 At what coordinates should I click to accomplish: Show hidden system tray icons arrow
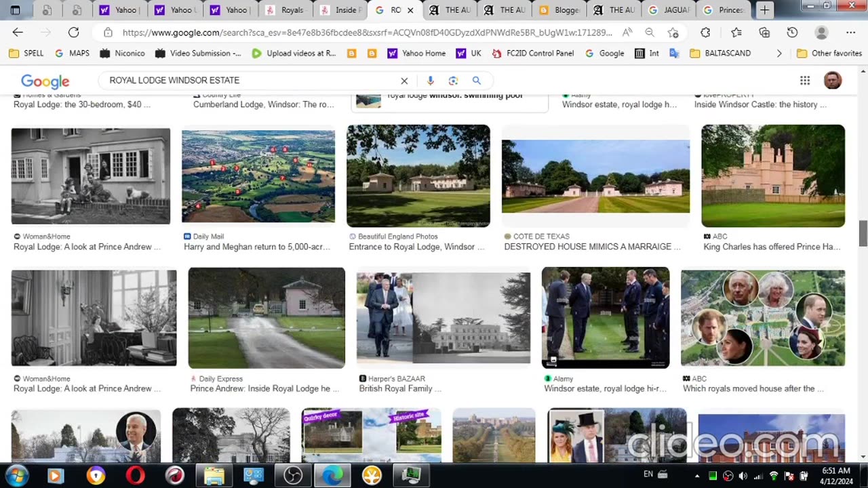coord(697,476)
